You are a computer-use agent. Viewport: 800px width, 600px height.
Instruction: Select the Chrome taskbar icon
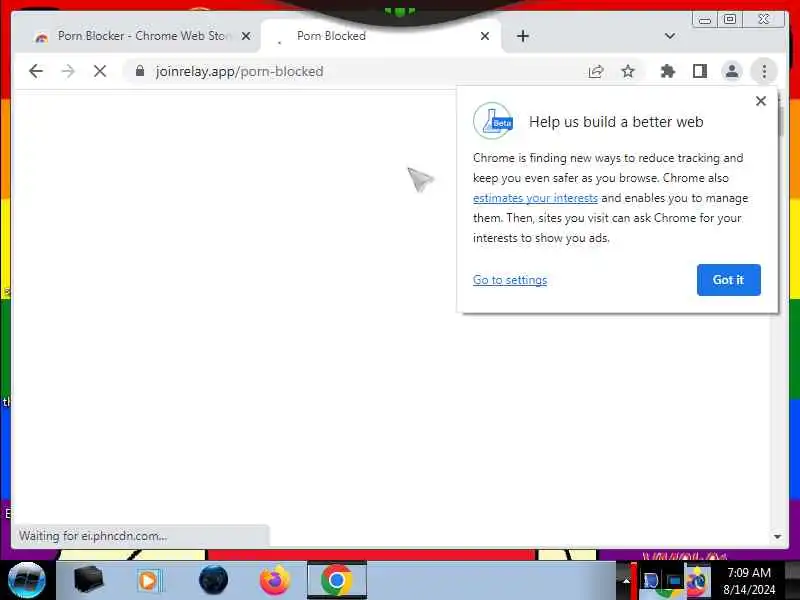(337, 580)
